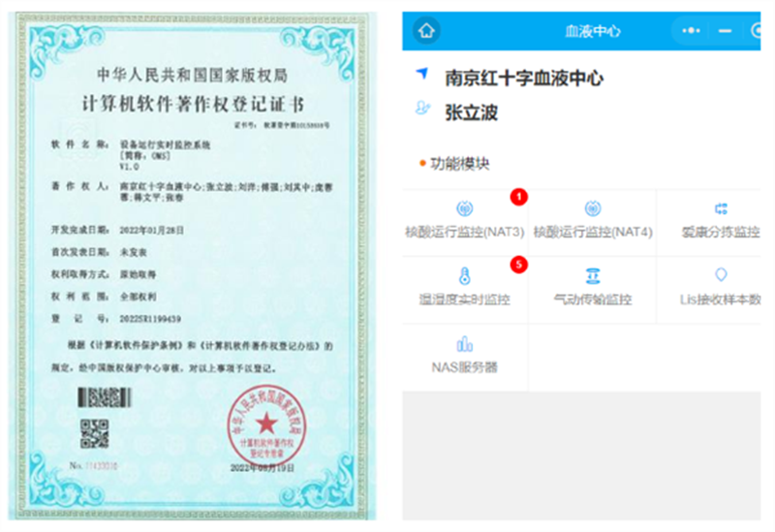Open the Lis接收样本数 icon
775x532 pixels.
click(721, 276)
